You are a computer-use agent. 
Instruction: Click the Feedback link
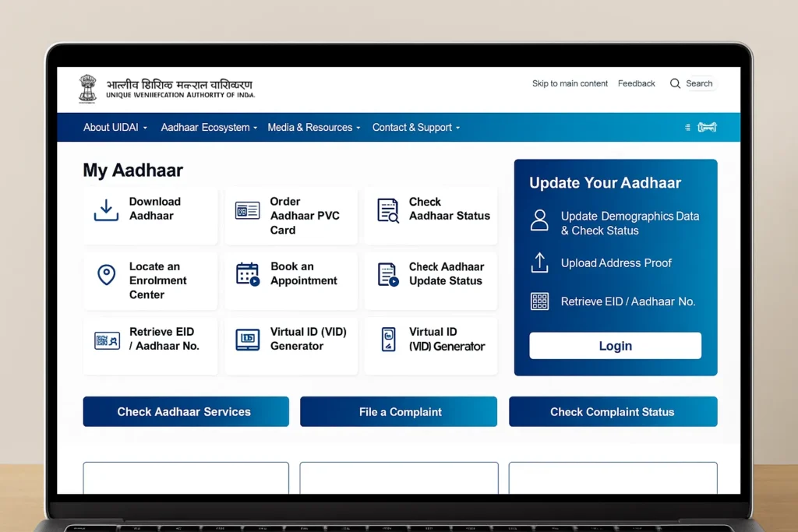[636, 83]
